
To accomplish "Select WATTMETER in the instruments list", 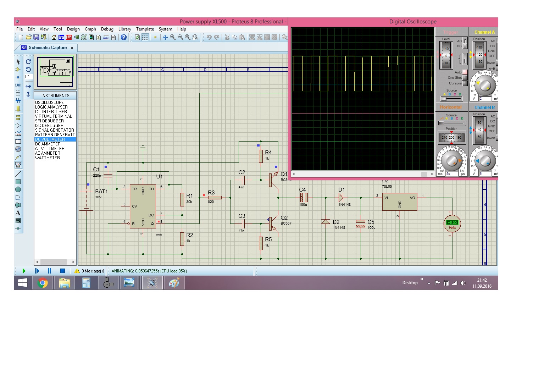I will pyautogui.click(x=55, y=158).
